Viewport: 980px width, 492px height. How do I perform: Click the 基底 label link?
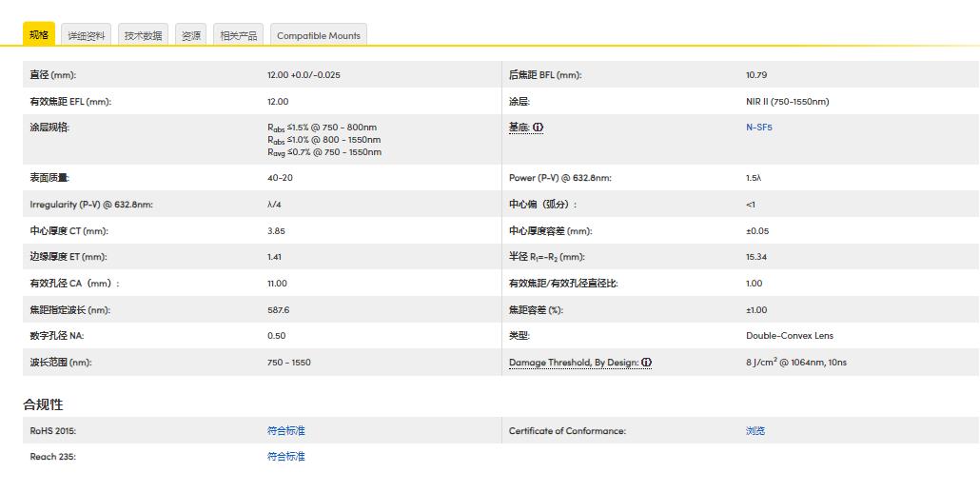(519, 128)
